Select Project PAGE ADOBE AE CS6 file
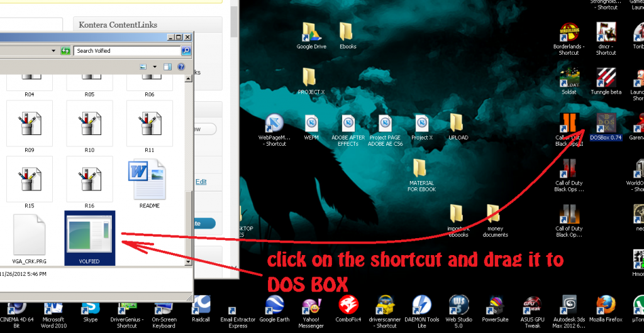This screenshot has width=644, height=333. (x=386, y=129)
